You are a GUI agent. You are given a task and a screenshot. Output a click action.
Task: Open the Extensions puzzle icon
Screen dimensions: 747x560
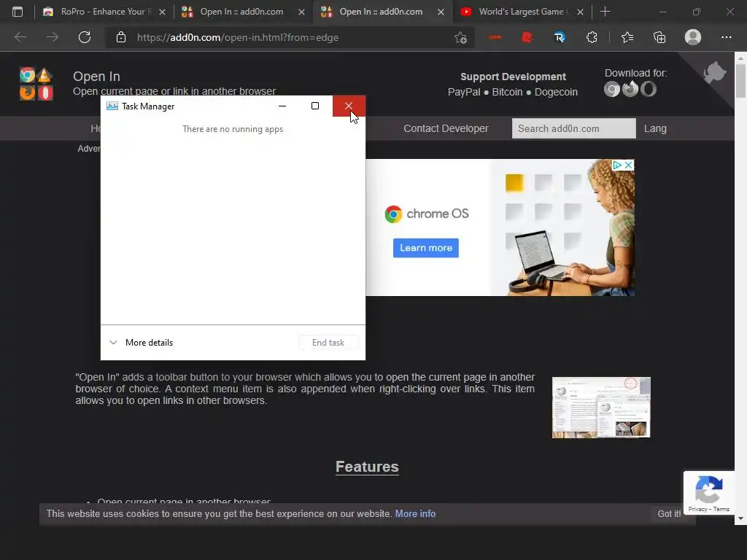592,37
